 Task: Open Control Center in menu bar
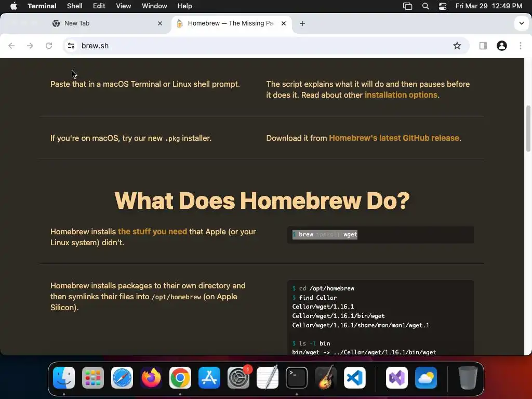pos(443,6)
